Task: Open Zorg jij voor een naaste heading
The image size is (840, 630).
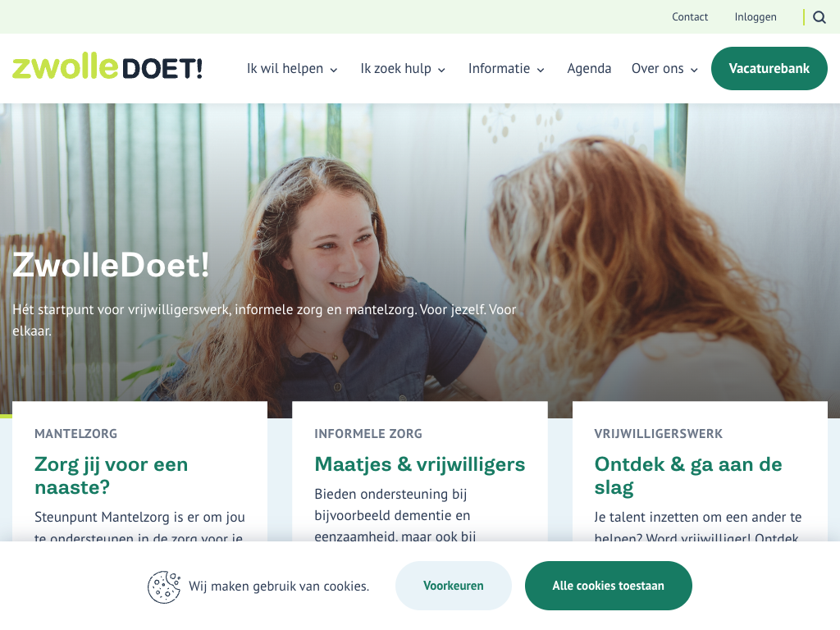Action: 111,476
